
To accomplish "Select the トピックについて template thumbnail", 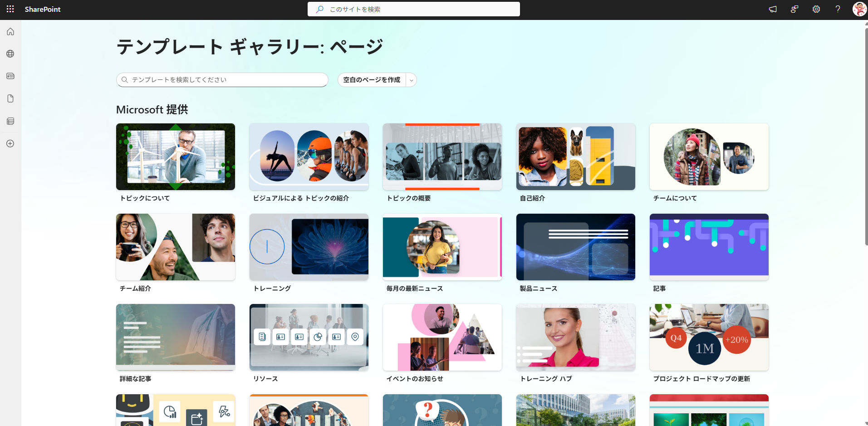I will [x=176, y=157].
